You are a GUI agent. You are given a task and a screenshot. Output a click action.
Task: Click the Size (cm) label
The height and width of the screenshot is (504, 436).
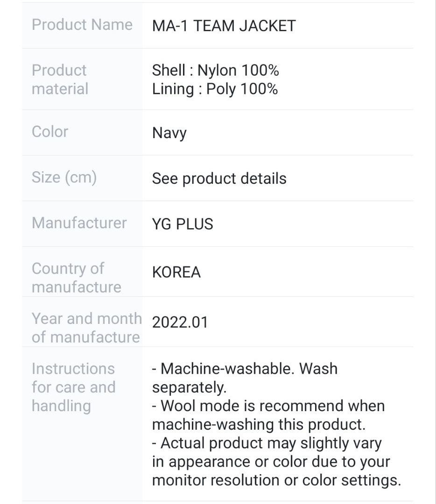(x=64, y=177)
